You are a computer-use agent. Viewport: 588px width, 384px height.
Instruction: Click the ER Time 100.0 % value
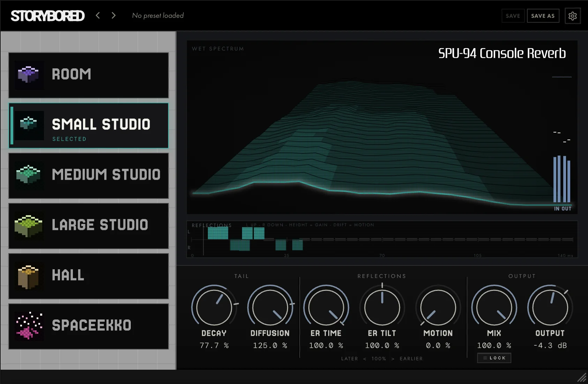pos(326,345)
